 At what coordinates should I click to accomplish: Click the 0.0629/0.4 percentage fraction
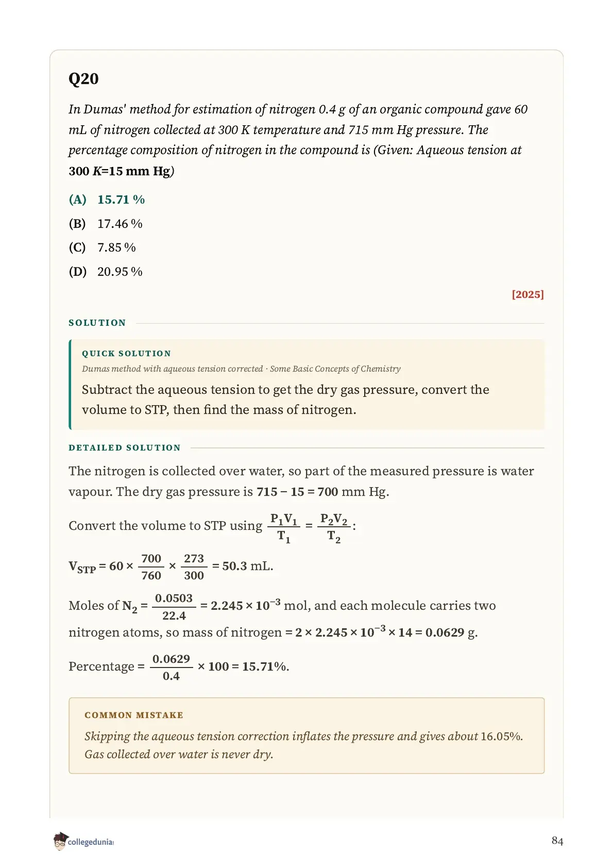171,667
